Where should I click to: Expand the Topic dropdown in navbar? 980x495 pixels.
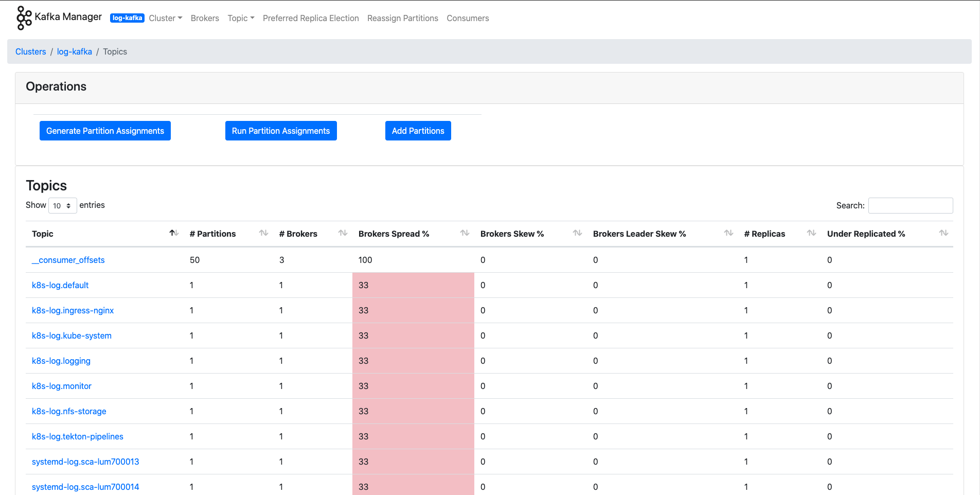pyautogui.click(x=241, y=18)
